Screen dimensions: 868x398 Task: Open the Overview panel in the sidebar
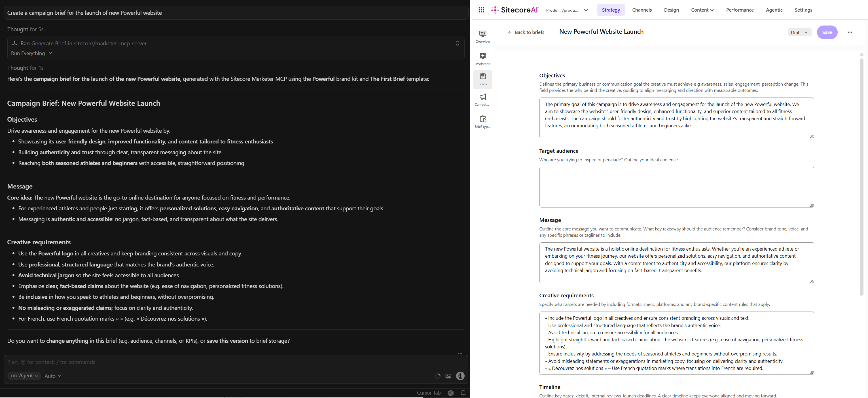[482, 36]
